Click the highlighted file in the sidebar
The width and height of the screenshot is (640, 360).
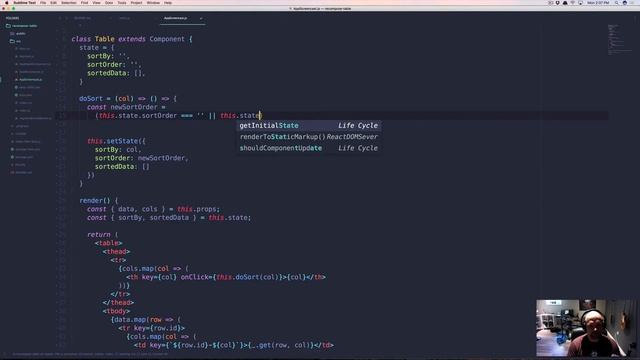coord(31,80)
